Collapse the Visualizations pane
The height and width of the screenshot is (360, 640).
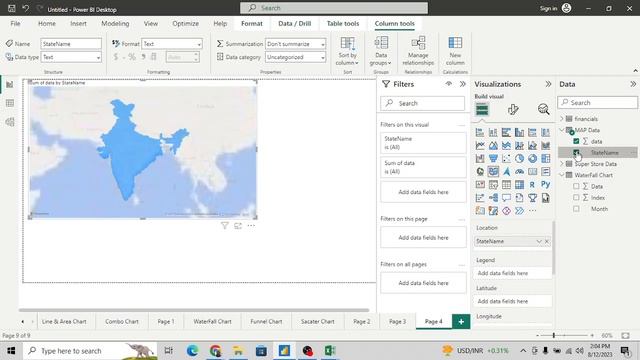coord(548,84)
